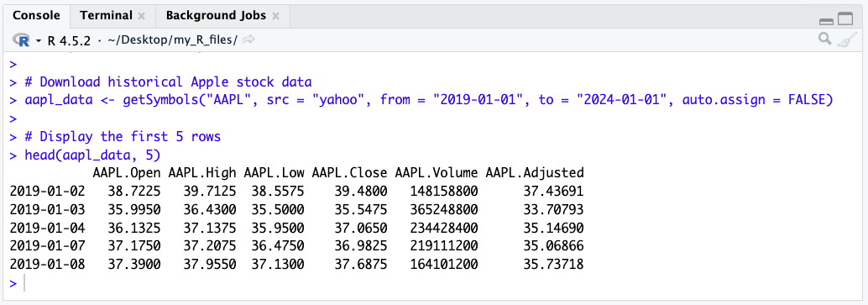
Task: Close the Background Jobs tab
Action: (275, 17)
